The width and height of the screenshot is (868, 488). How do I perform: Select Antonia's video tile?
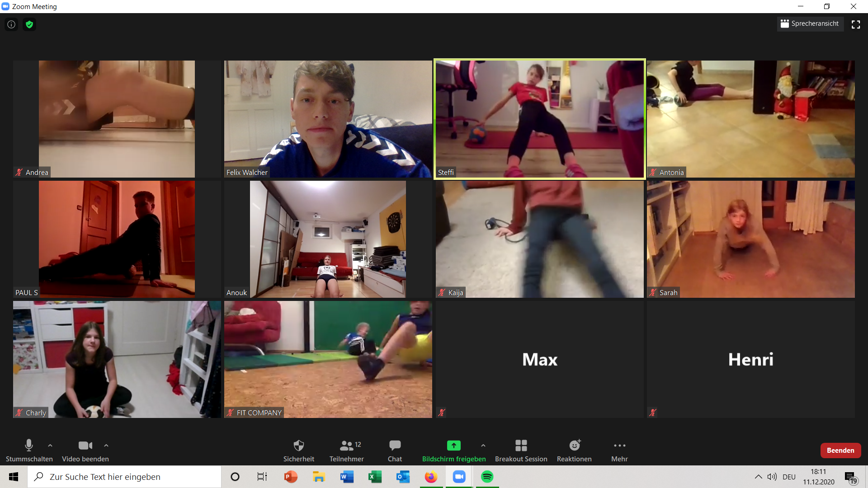(x=751, y=119)
